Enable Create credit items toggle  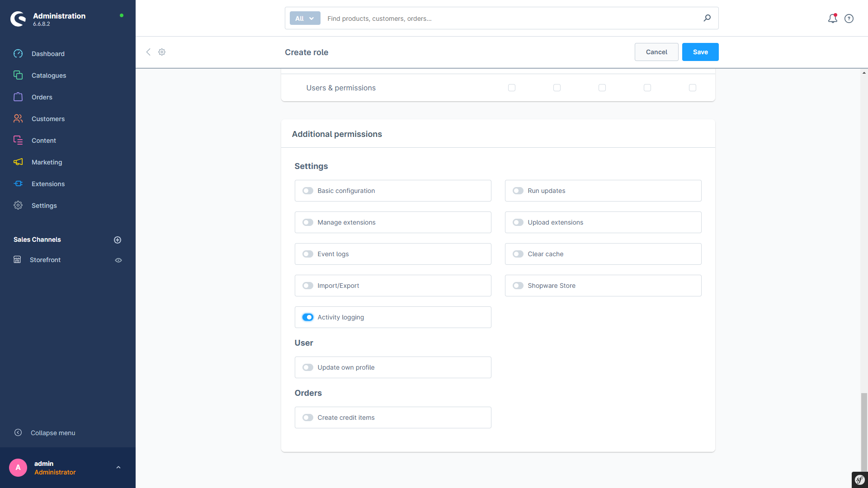308,418
